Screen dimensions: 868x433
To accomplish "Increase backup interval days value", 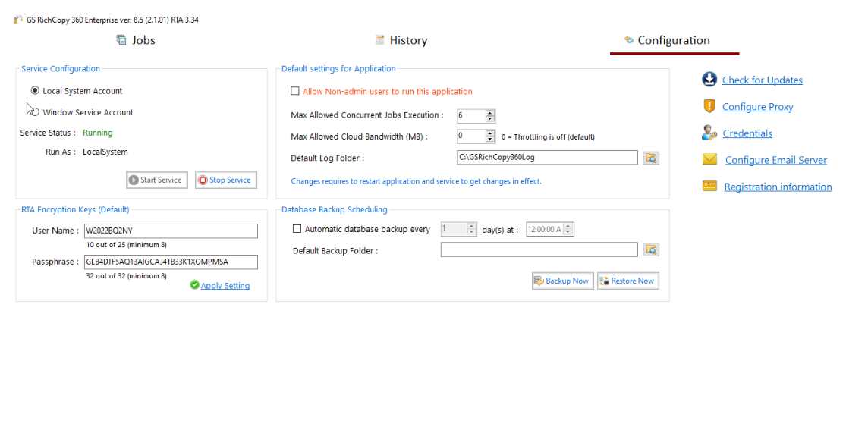I will [472, 226].
